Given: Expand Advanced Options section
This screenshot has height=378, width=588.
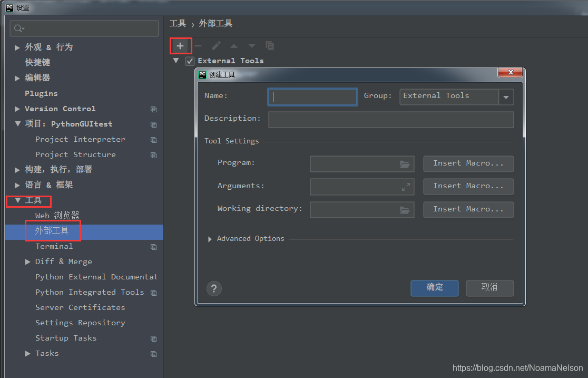Looking at the screenshot, I should tap(210, 239).
